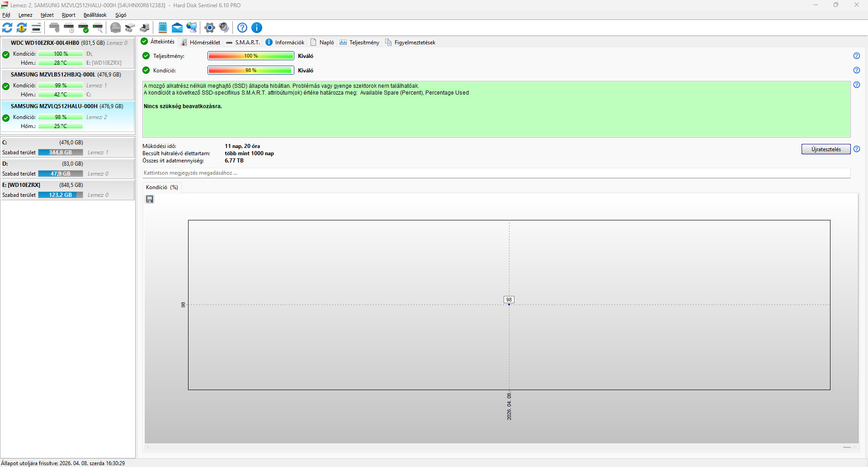Select the WDC WD10EZRX-00L4HB0 disk

(x=68, y=52)
